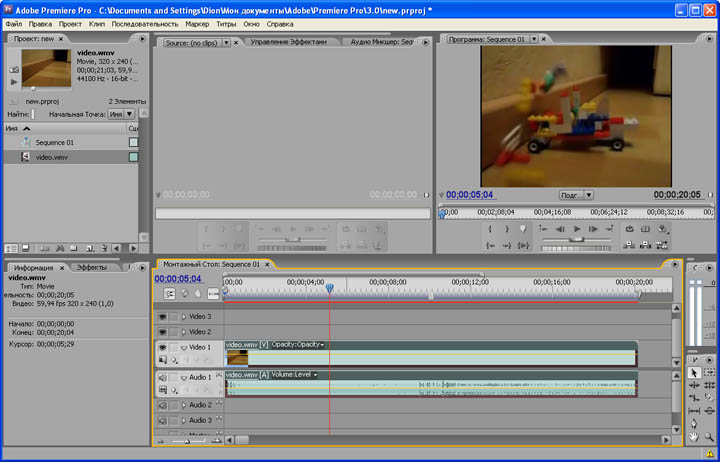Viewport: 720px width, 462px height.
Task: Click the Extract button in Program monitor
Action: pos(646,246)
